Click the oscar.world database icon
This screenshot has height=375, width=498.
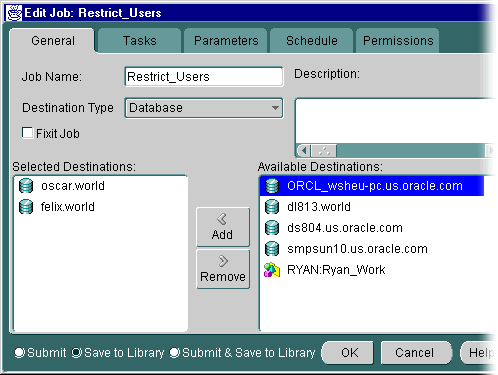pos(26,186)
